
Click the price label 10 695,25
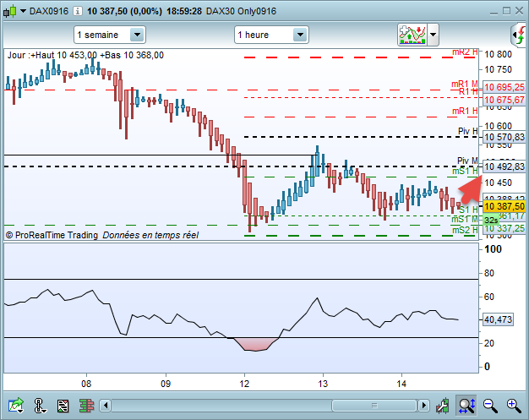tap(504, 87)
